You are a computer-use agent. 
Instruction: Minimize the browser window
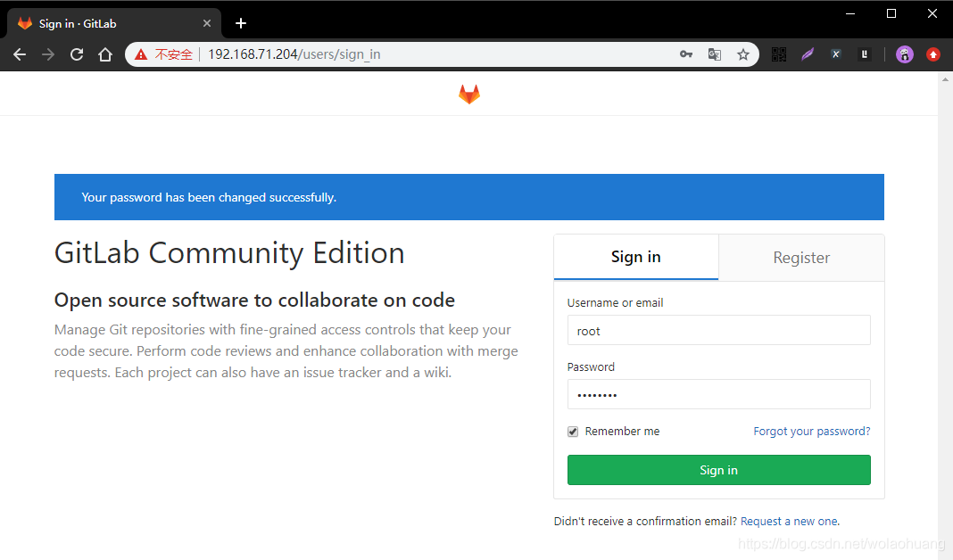[850, 13]
